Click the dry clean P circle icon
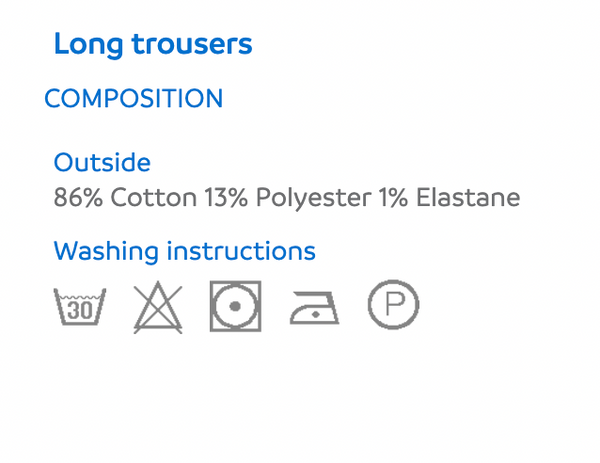 pos(393,305)
